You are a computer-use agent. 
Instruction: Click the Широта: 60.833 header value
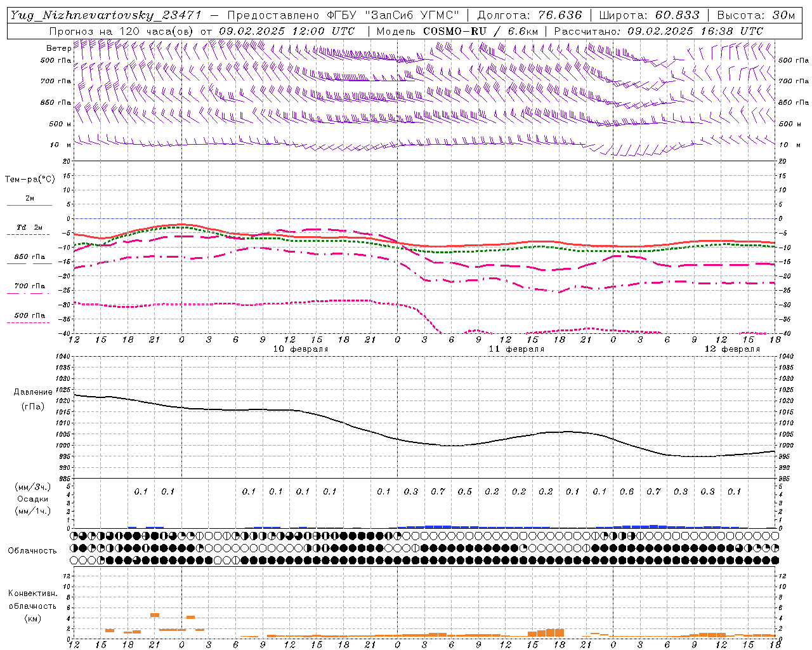[649, 15]
